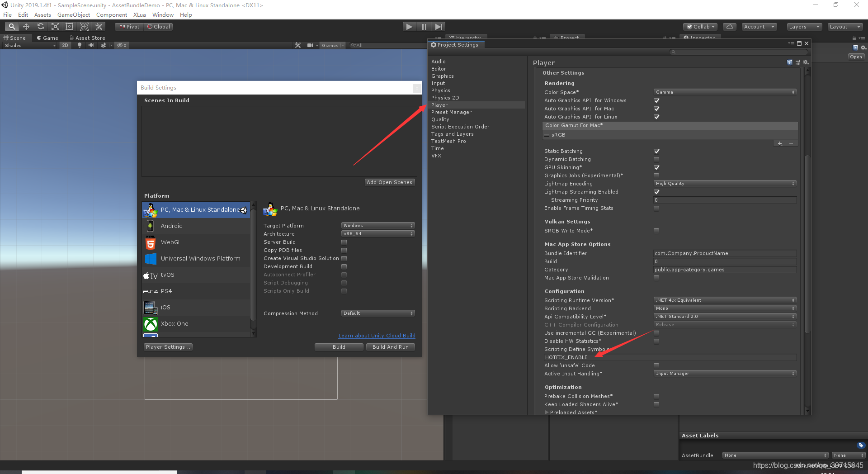Select Graphics in Project Settings list
Image resolution: width=868 pixels, height=474 pixels.
click(442, 76)
